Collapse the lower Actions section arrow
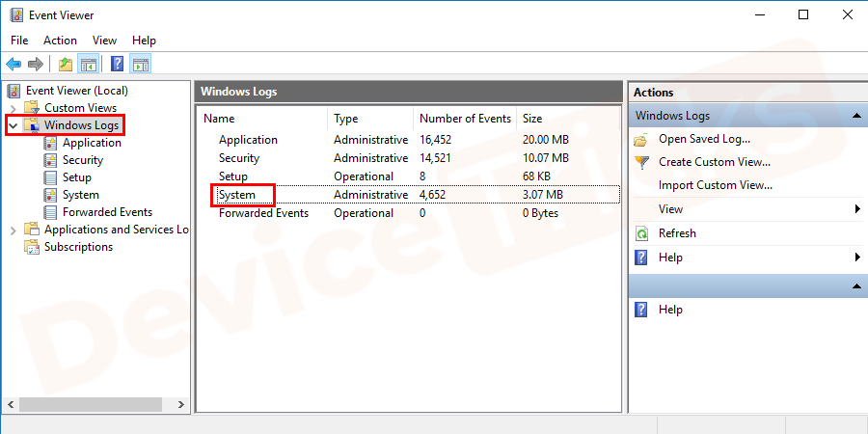 857,286
